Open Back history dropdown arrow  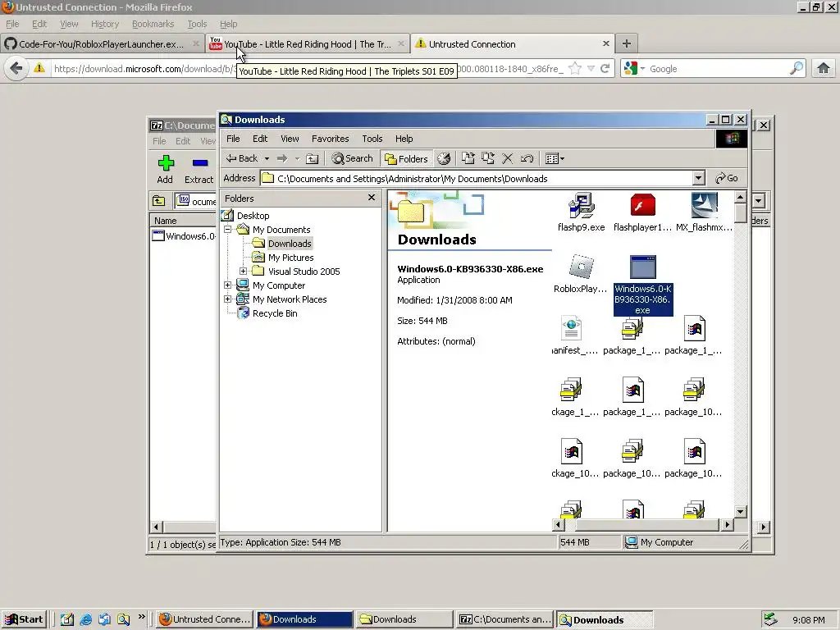[267, 158]
